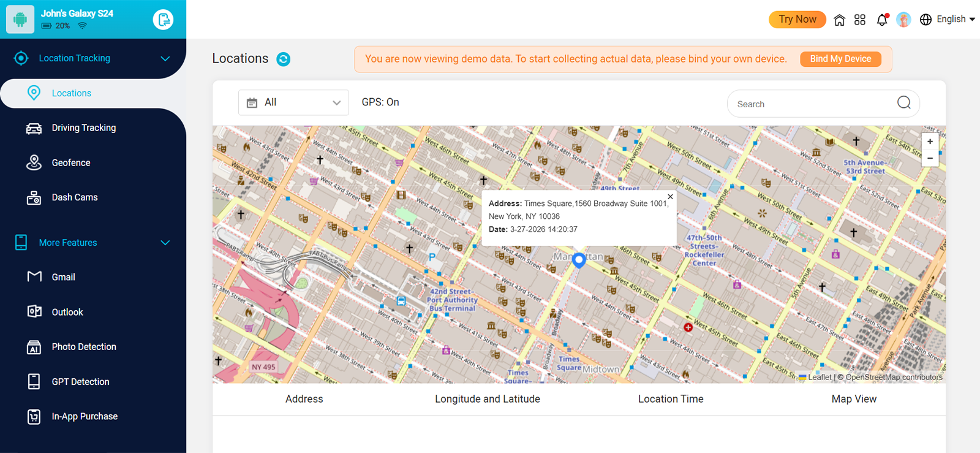Click the switch device icon beside John's Galaxy S24
This screenshot has height=453, width=980.
163,20
